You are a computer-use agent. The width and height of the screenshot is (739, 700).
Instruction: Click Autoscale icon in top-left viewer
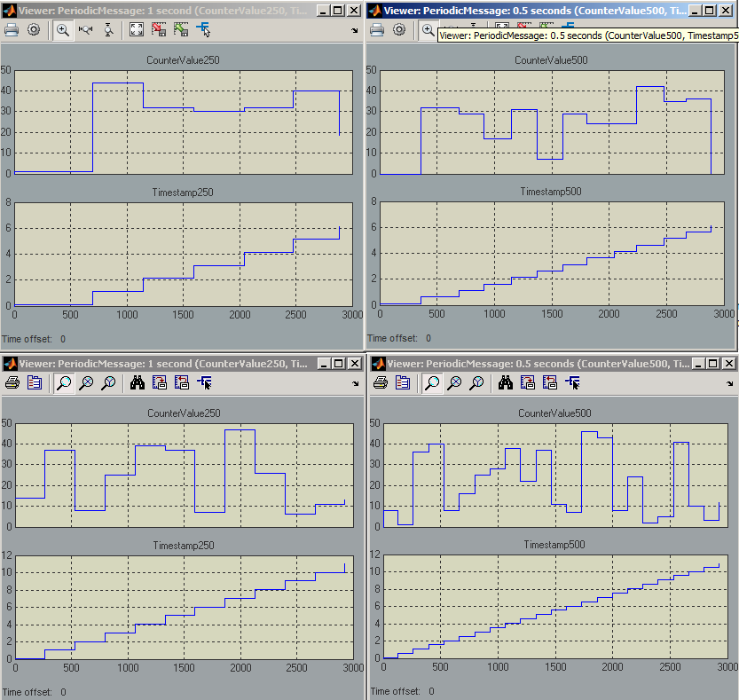(137, 29)
